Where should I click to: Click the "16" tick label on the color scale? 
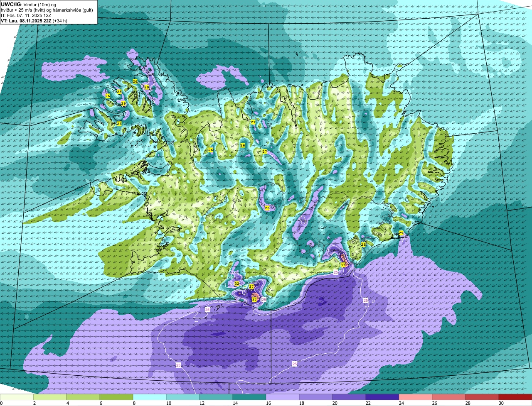[x=268, y=403]
